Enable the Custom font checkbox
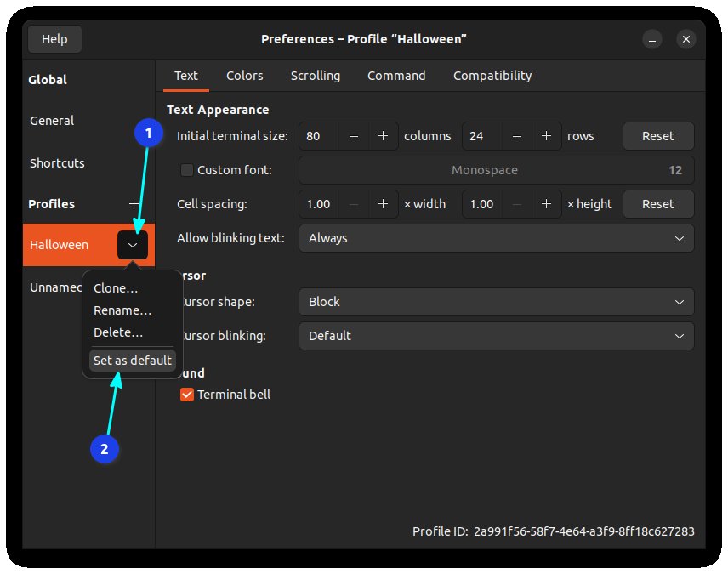Viewport: 728px width, 574px height. (x=186, y=169)
